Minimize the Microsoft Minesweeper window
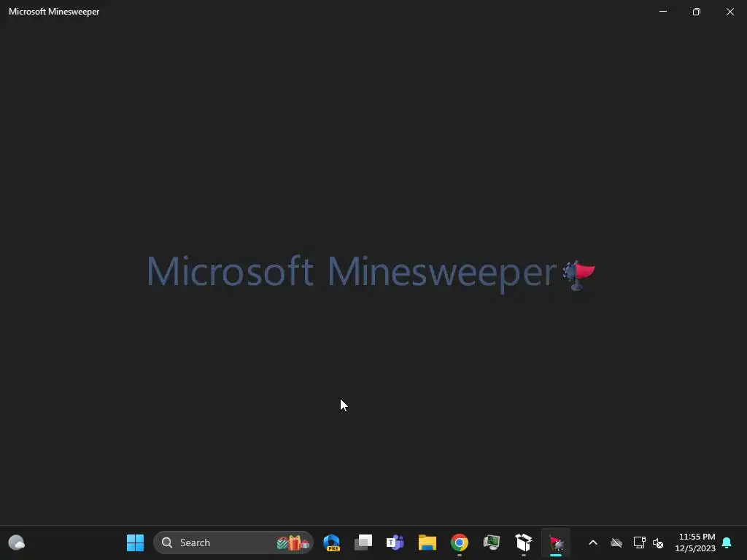747x560 pixels. 663,12
